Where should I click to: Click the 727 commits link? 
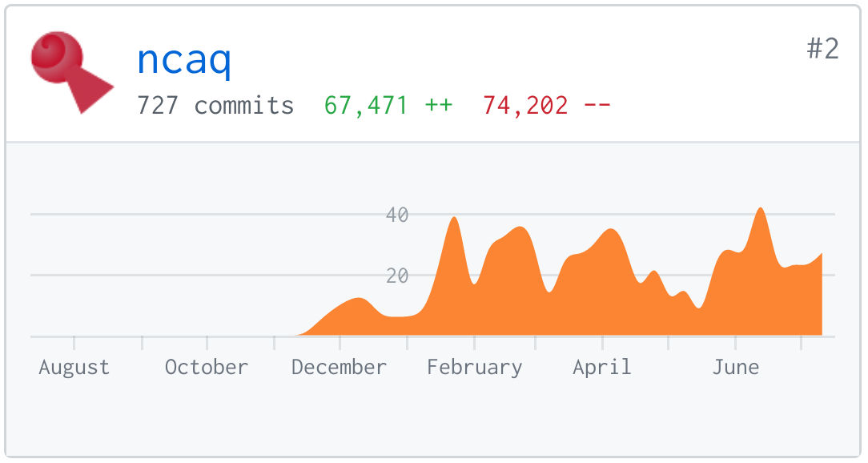215,105
